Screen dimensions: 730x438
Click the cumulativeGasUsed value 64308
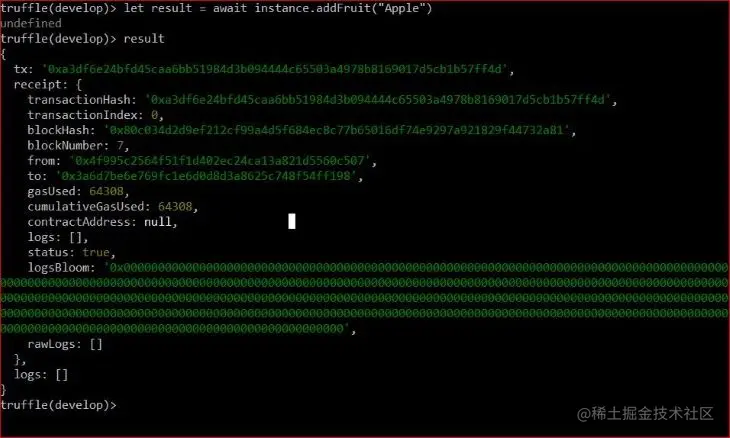click(175, 207)
